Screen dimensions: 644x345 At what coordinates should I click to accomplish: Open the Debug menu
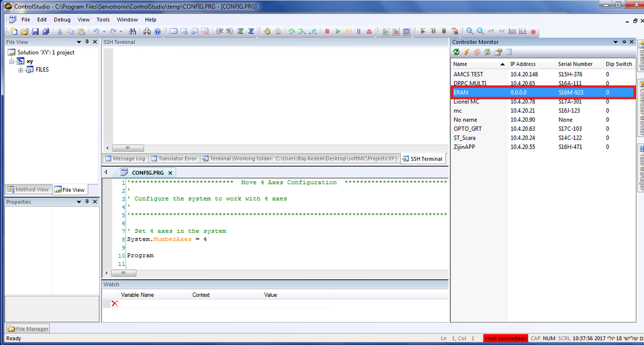pyautogui.click(x=62, y=19)
